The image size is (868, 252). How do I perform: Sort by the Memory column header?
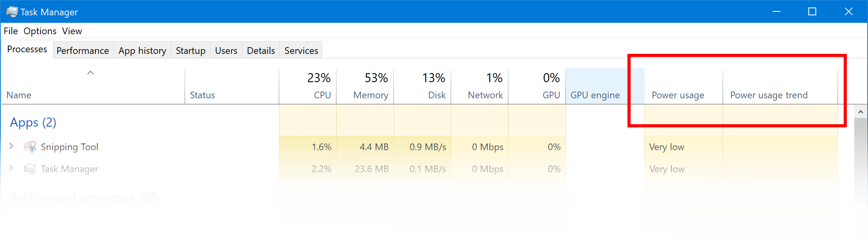pos(365,86)
